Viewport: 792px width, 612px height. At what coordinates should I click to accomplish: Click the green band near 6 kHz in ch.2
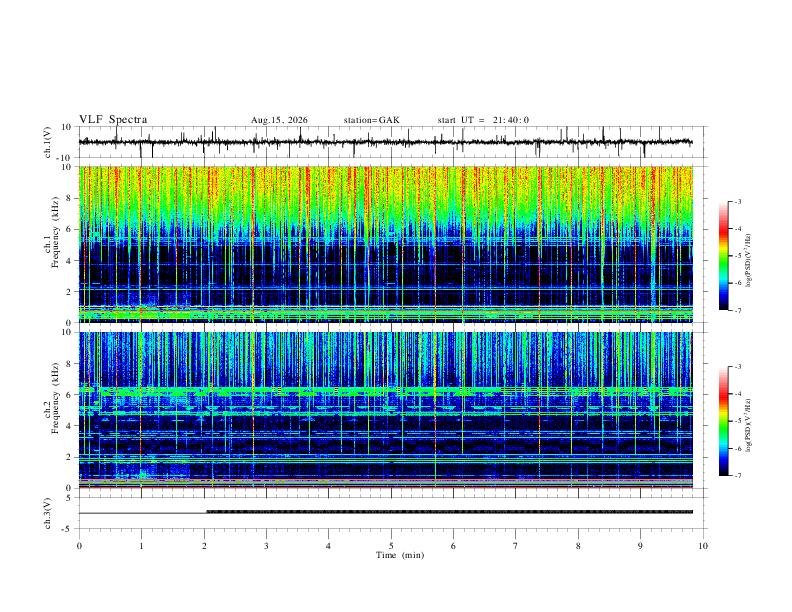386,390
